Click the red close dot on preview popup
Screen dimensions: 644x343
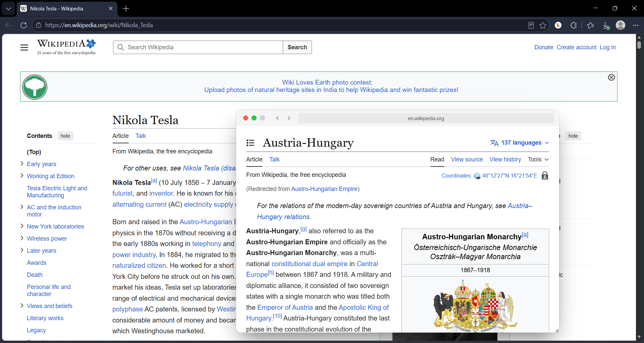246,118
